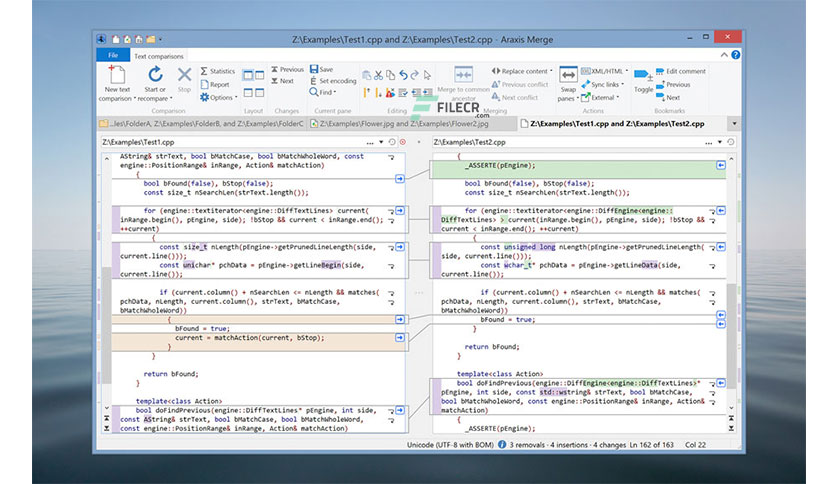Go to Next change in Changes group
The width and height of the screenshot is (836, 484).
click(283, 81)
